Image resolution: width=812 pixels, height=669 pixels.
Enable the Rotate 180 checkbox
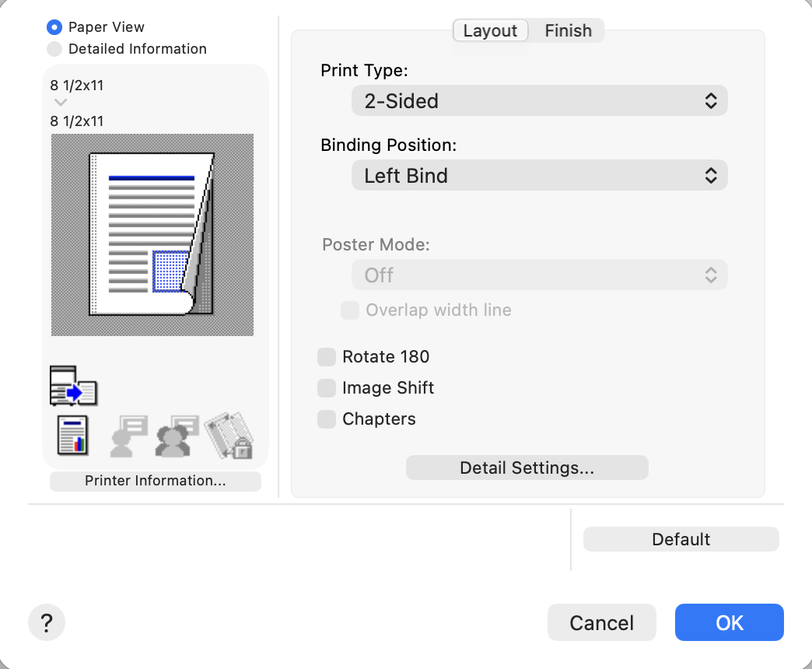click(327, 357)
